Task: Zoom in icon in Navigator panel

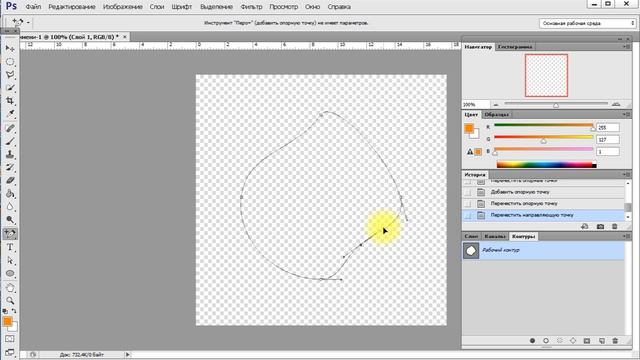Action: click(x=616, y=104)
